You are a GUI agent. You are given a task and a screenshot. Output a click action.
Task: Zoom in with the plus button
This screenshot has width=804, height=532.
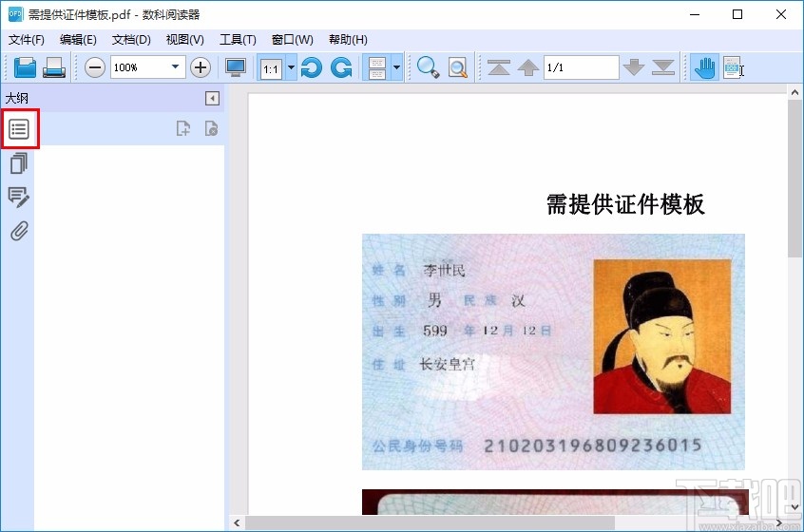(x=201, y=67)
